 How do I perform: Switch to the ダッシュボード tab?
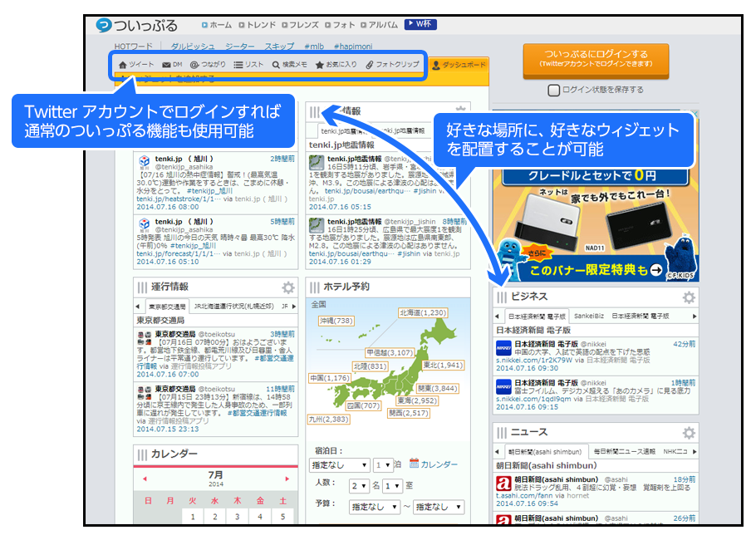tap(459, 65)
